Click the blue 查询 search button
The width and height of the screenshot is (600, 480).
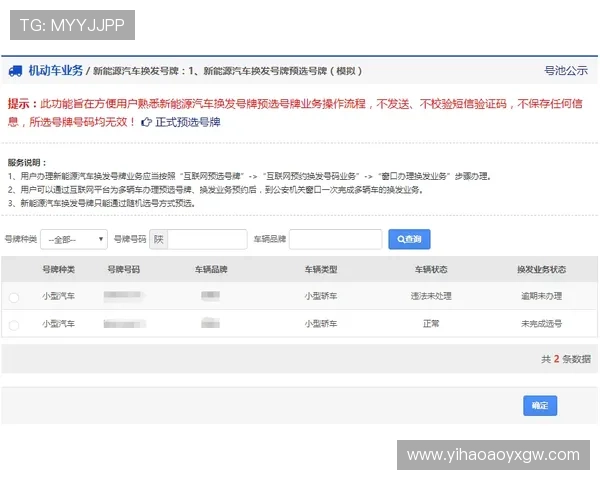click(x=409, y=239)
